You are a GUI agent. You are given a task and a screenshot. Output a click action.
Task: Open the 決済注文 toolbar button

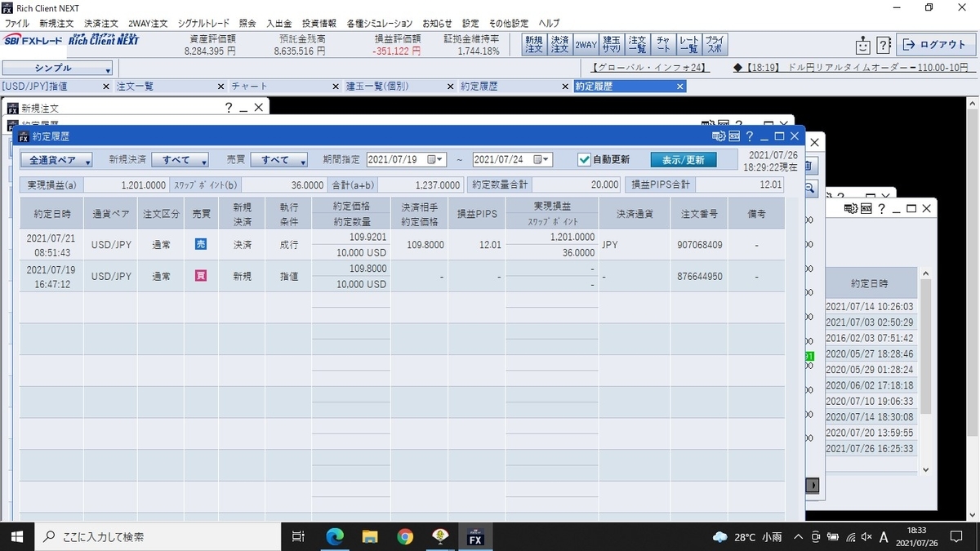[559, 45]
